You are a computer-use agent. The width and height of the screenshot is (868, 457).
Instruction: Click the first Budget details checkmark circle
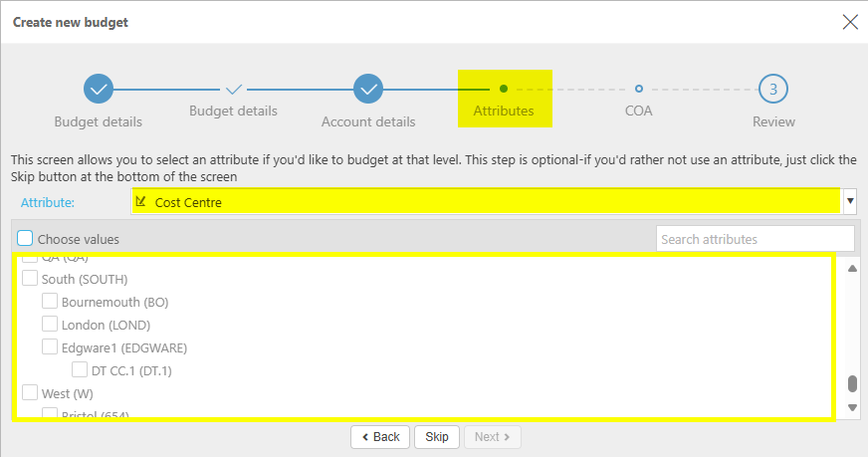click(99, 89)
